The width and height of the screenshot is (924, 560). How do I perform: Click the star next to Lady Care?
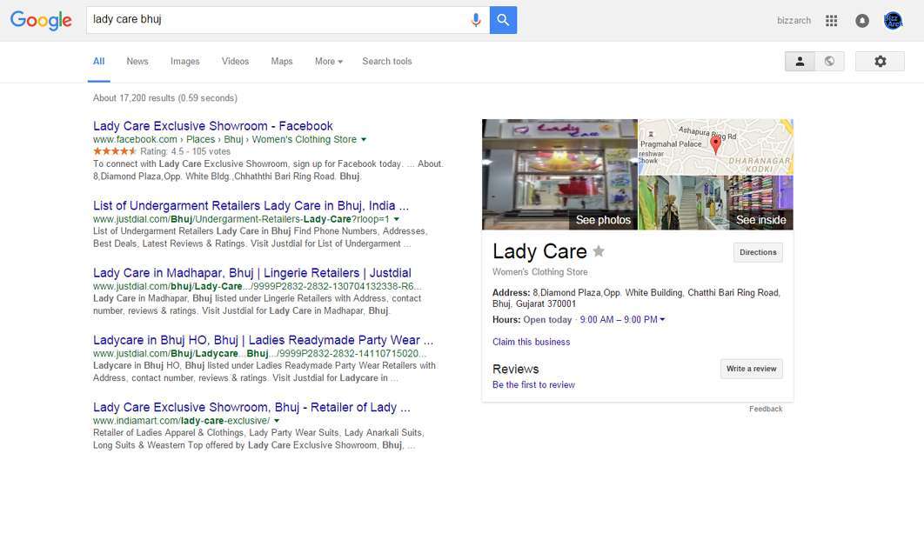coord(598,251)
